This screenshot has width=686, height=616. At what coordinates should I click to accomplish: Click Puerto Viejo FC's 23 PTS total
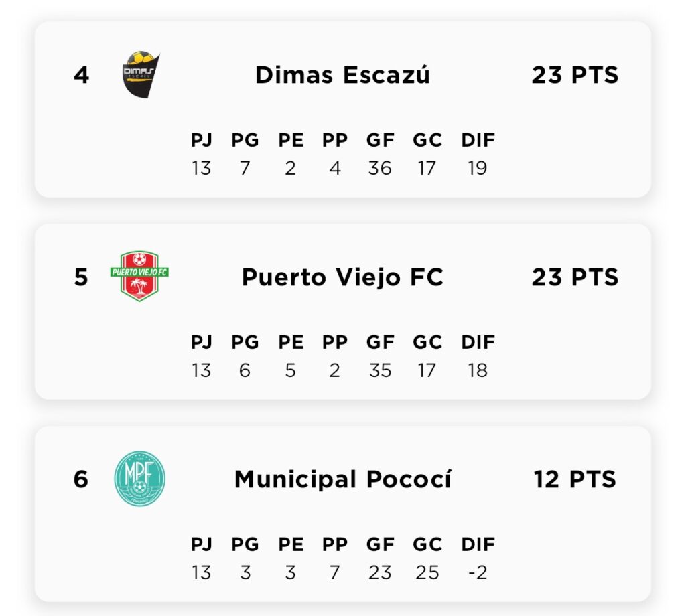[575, 277]
